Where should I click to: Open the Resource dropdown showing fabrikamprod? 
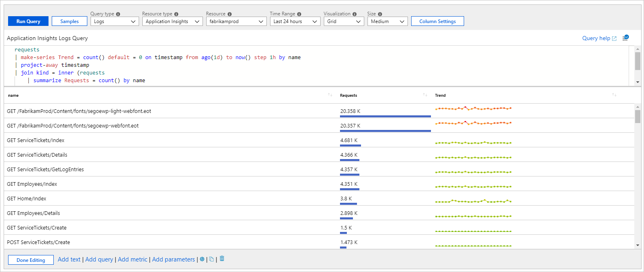(236, 21)
